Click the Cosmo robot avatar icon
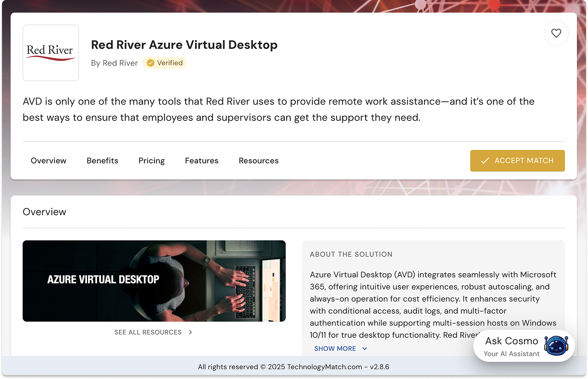Screen dimensions: 588x379 point(556,346)
